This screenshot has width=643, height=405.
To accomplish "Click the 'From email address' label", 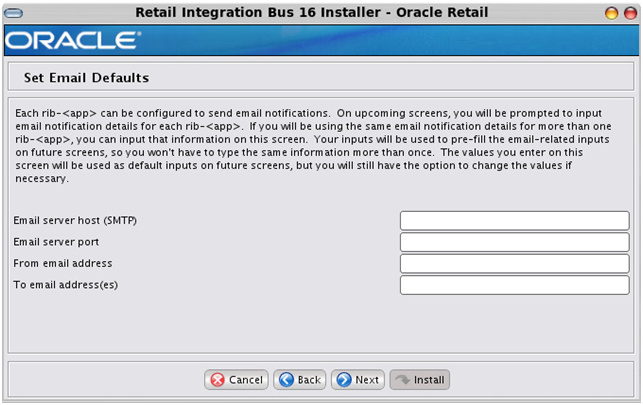I will tap(63, 263).
